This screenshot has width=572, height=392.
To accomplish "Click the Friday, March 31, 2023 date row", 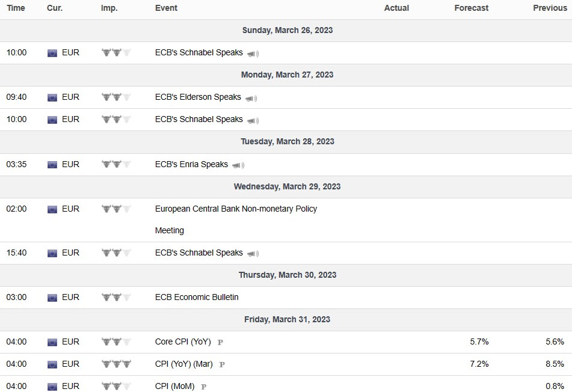I will click(x=287, y=319).
